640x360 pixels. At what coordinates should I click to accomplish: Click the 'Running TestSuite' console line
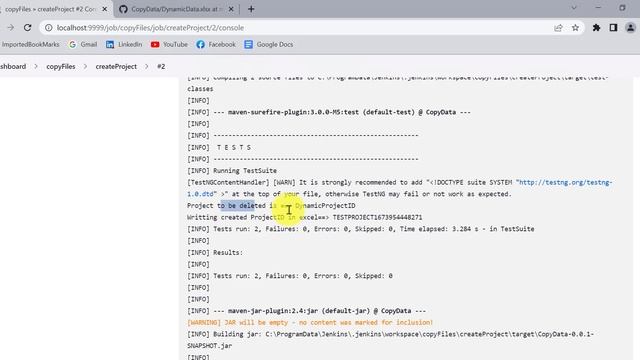coord(232,171)
